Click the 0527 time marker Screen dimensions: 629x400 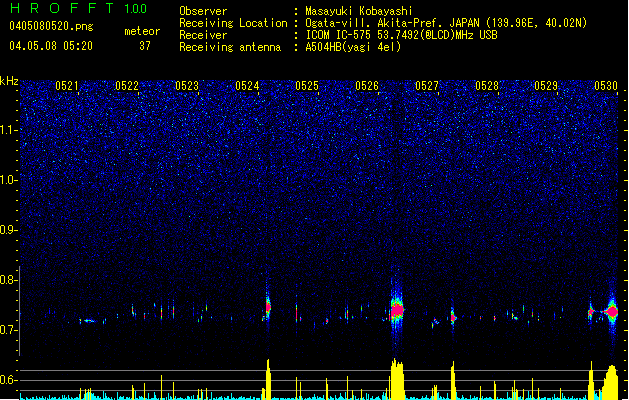click(427, 86)
